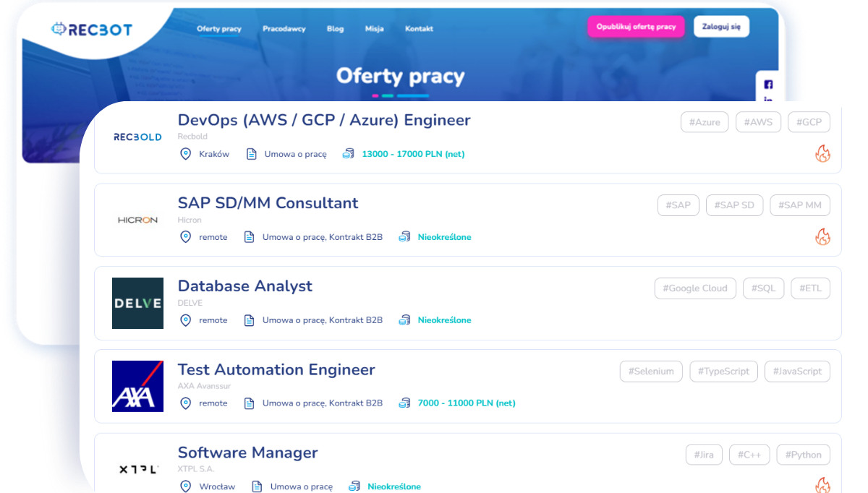
Task: Click the hot flame icon on DevOps offer
Action: click(822, 153)
